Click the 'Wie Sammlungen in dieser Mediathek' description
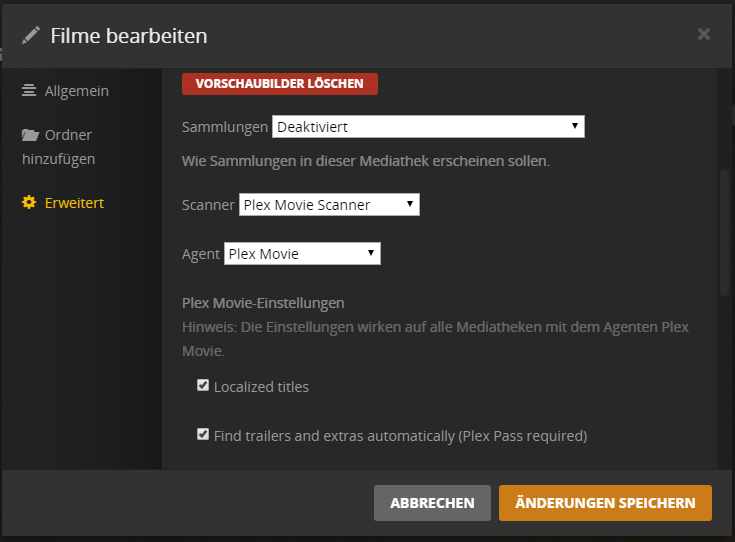735x542 pixels. [x=366, y=161]
